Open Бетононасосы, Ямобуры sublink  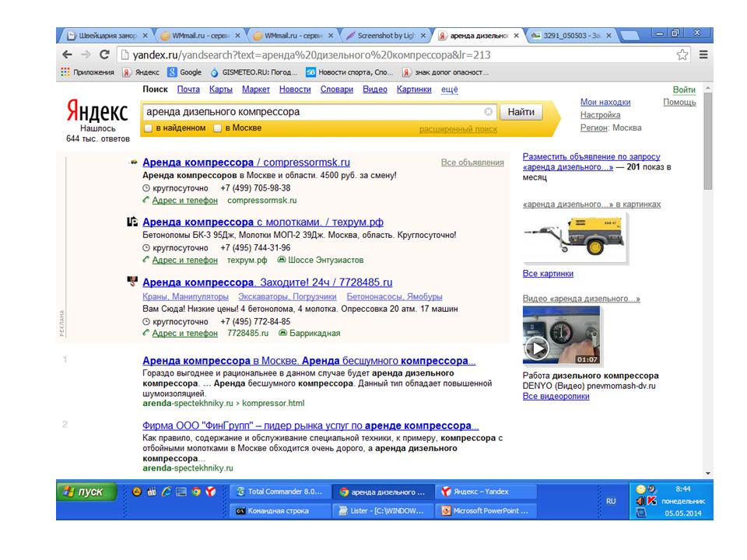[395, 296]
